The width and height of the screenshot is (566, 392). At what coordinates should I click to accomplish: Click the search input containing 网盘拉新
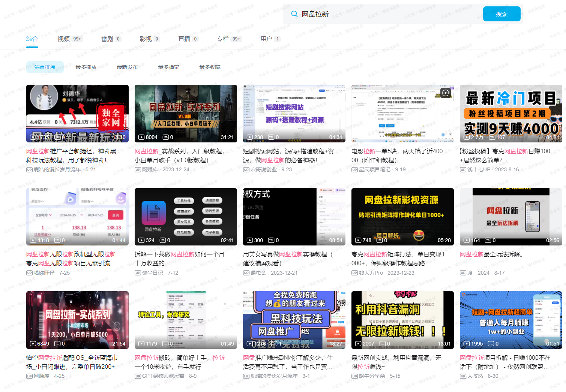pyautogui.click(x=375, y=13)
